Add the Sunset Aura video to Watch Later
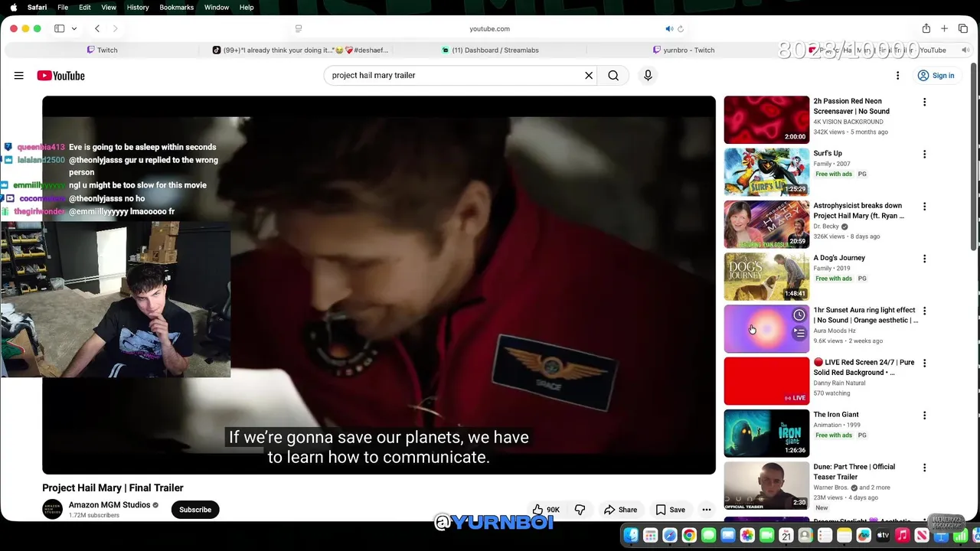This screenshot has width=980, height=551. pyautogui.click(x=799, y=315)
